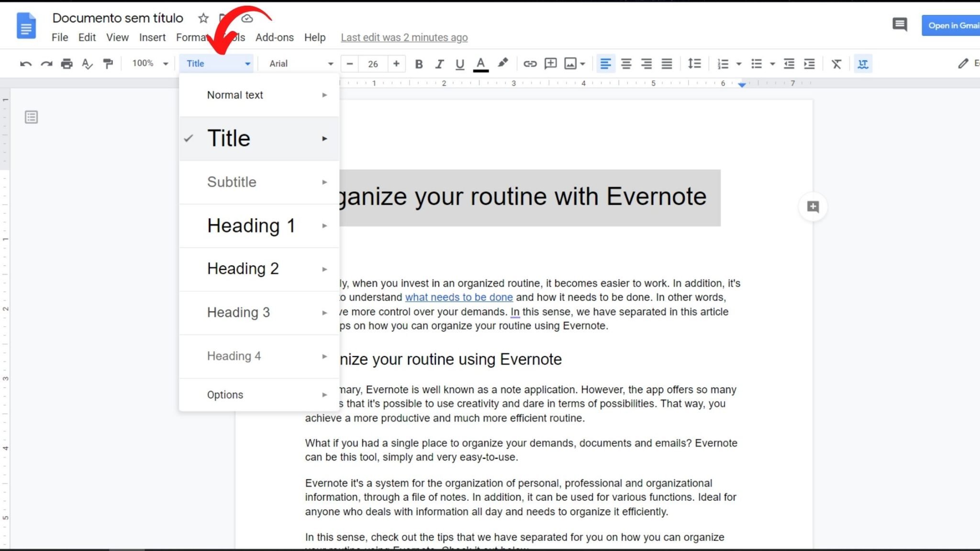The height and width of the screenshot is (551, 980).
Task: Open line spacing options
Action: click(x=694, y=63)
